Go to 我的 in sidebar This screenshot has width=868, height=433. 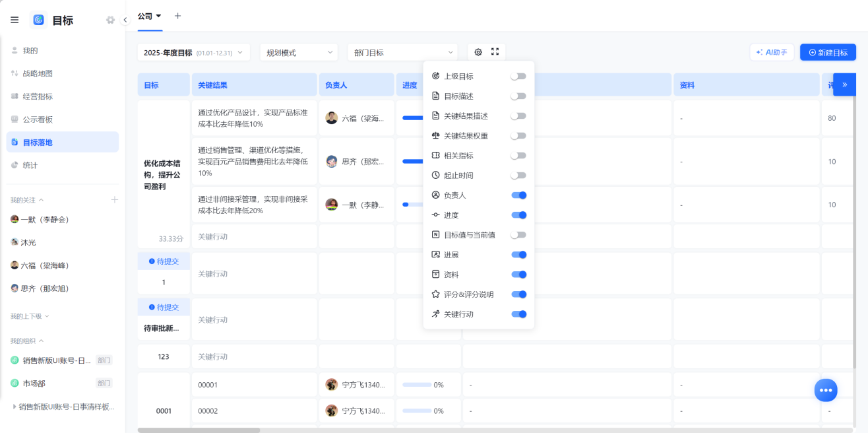(x=63, y=50)
